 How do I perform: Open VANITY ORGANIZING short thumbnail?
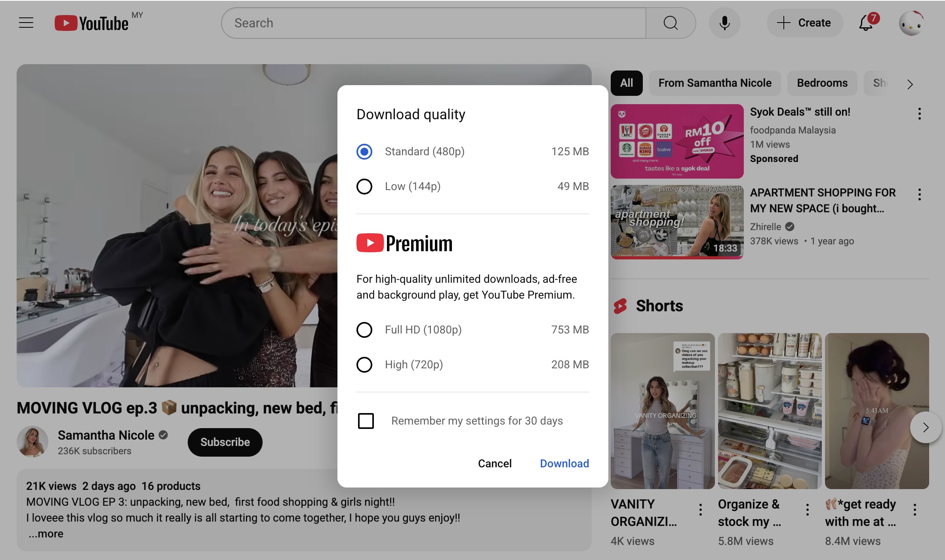point(663,411)
